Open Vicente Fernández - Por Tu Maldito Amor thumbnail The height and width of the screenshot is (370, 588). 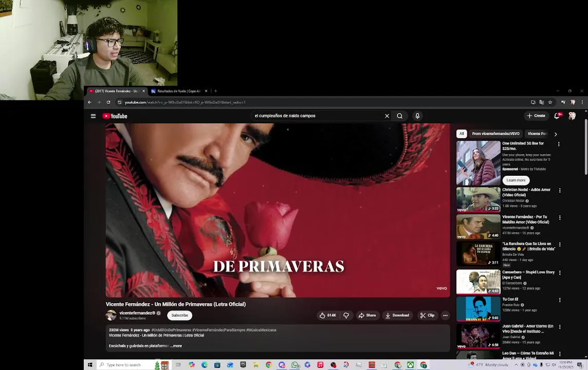478,227
